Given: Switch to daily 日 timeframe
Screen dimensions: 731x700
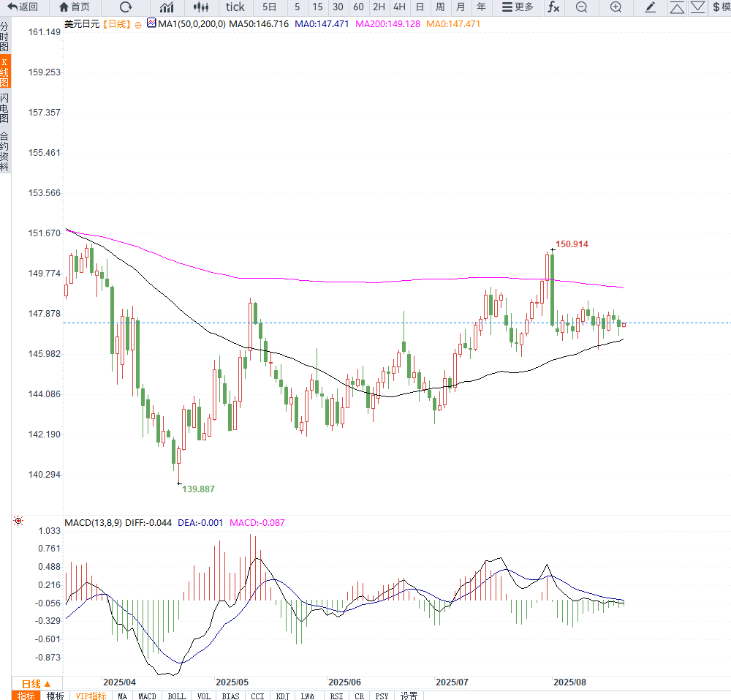Looking at the screenshot, I should coord(420,7).
